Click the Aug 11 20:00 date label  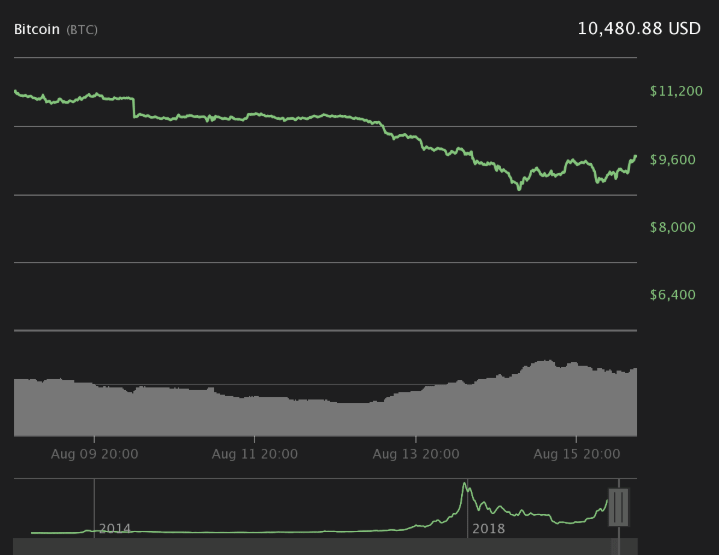coord(254,454)
